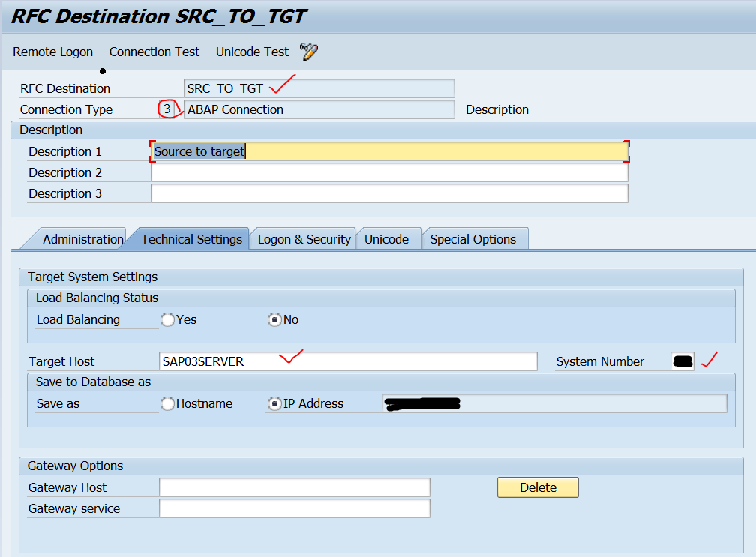756x557 pixels.
Task: Click the Gateway Host input field
Action: pos(294,487)
